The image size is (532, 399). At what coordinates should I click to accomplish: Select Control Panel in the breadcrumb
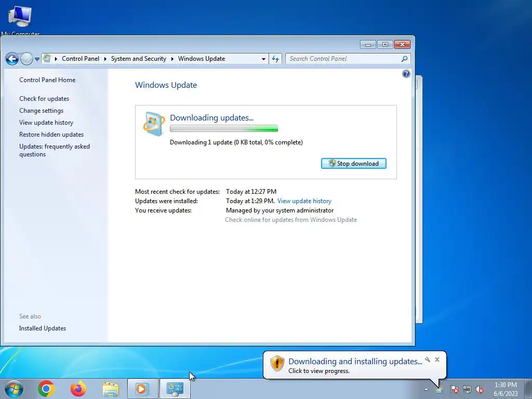coord(81,59)
